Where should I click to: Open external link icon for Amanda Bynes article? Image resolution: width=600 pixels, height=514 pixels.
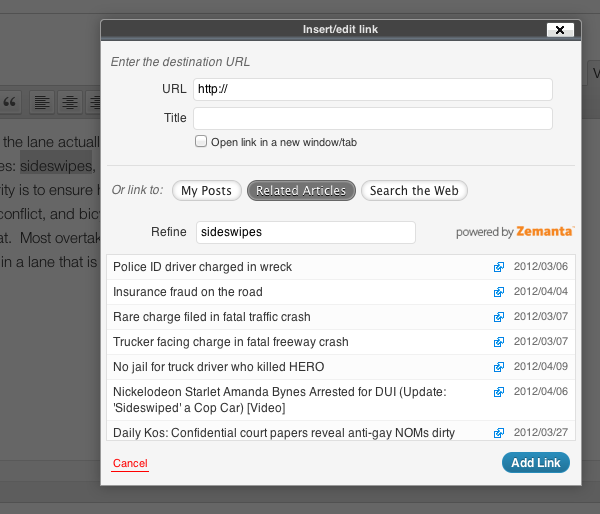point(499,392)
